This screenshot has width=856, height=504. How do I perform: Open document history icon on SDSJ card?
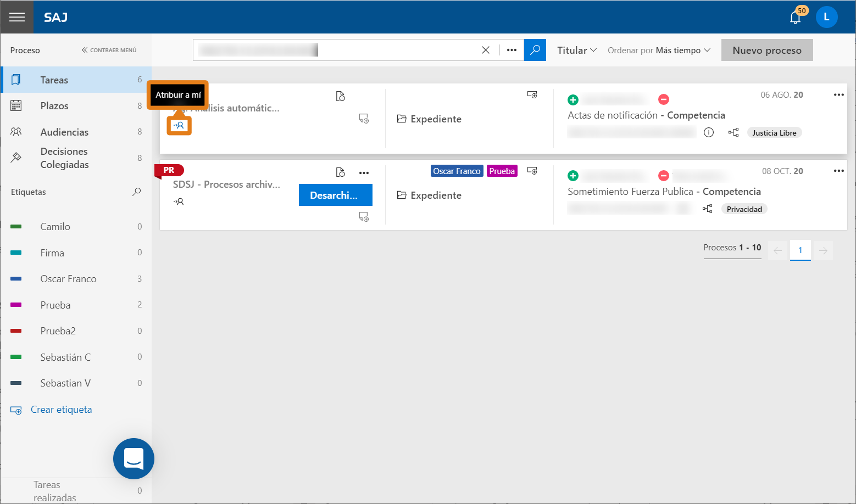point(341,172)
